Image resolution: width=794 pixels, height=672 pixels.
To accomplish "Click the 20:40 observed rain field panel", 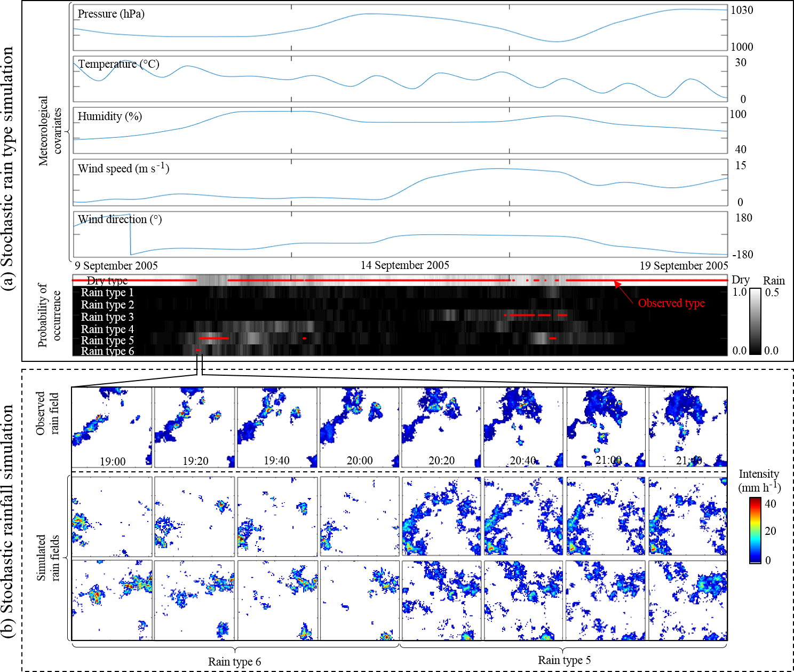I will tap(523, 427).
